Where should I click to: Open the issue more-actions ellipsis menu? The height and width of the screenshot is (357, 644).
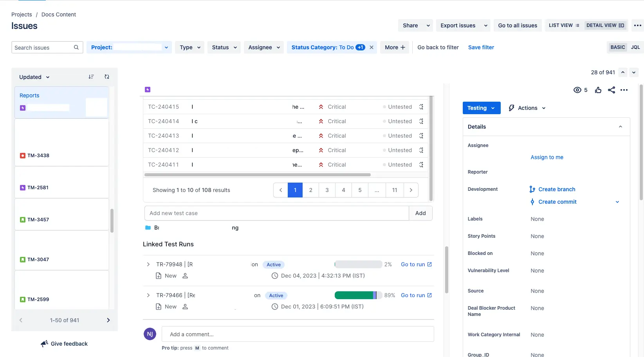624,90
